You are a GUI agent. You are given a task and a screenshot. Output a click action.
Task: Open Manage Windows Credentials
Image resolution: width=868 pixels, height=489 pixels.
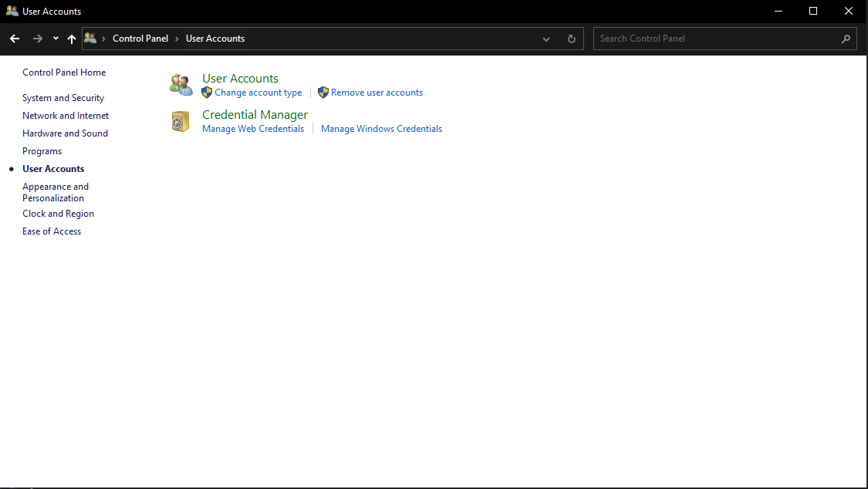point(381,128)
